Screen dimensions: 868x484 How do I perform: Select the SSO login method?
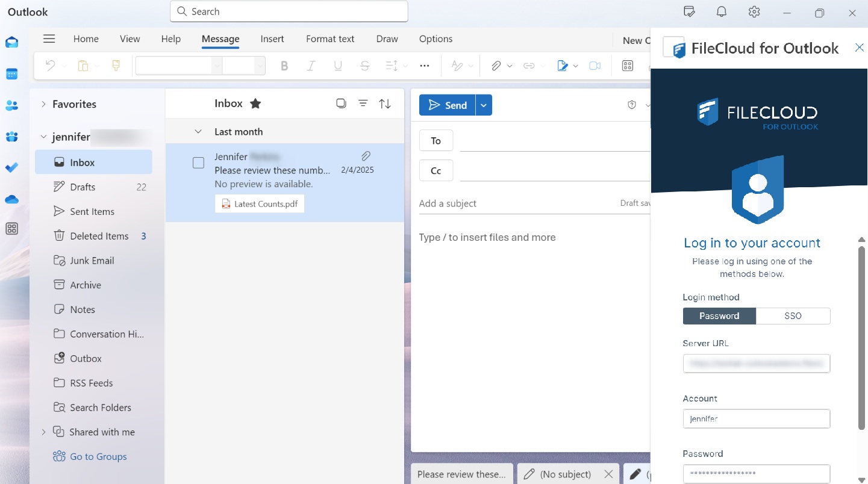click(793, 316)
